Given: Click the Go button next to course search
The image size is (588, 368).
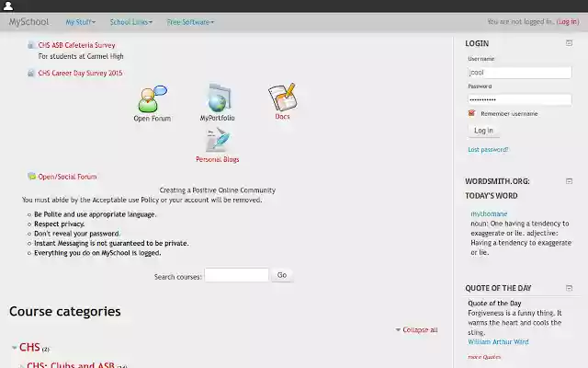Looking at the screenshot, I should (282, 275).
